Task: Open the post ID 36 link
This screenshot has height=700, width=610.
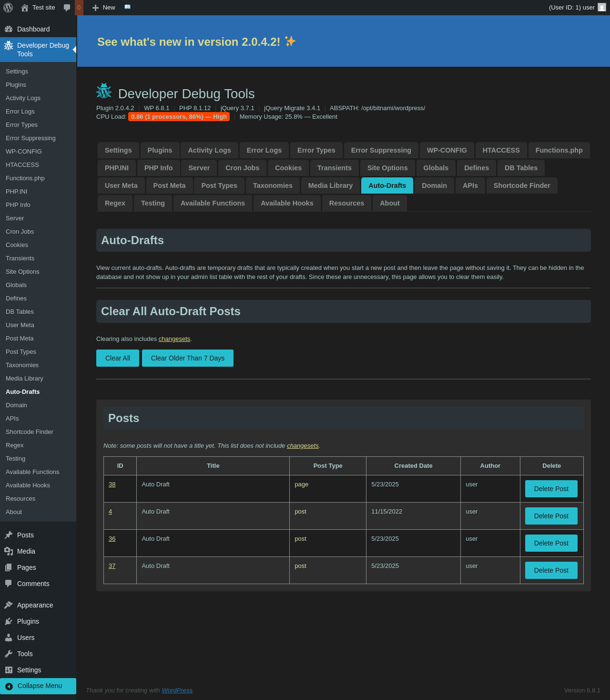Action: pos(112,539)
